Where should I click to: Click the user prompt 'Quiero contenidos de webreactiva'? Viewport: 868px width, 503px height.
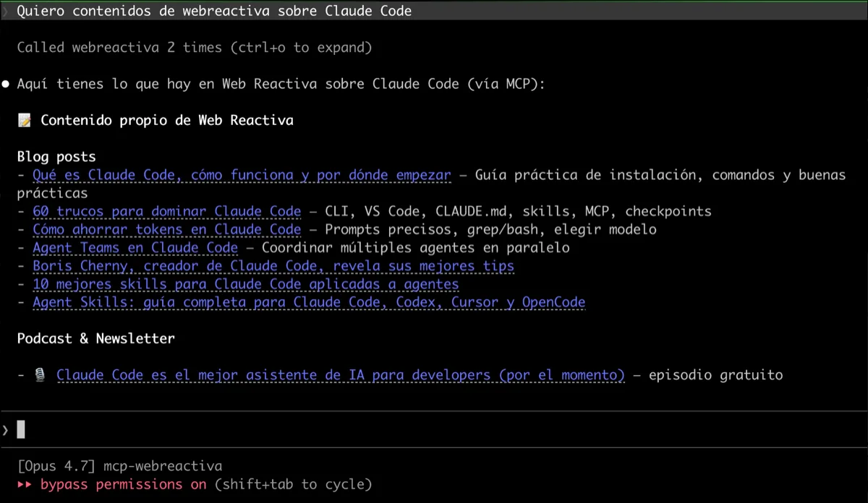pos(214,11)
